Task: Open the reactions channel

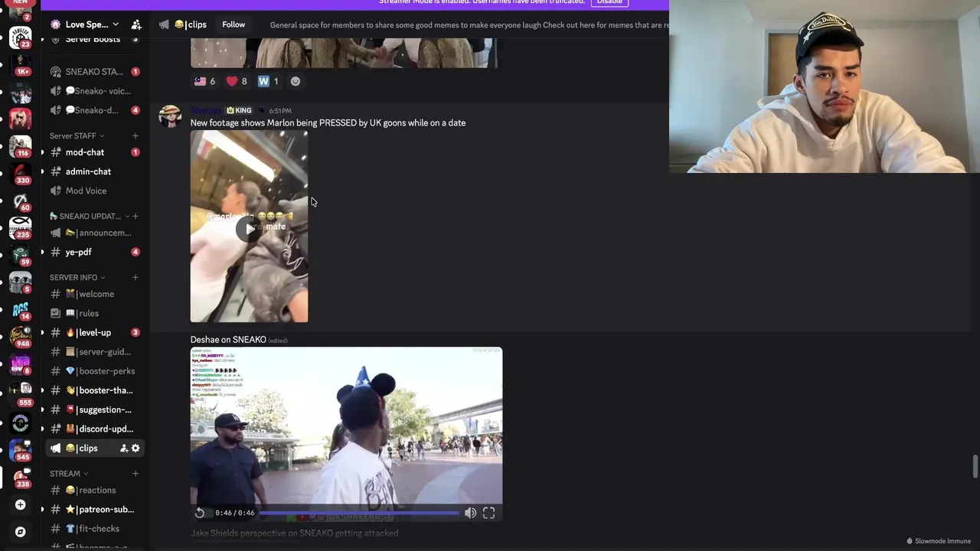Action: 95,490
